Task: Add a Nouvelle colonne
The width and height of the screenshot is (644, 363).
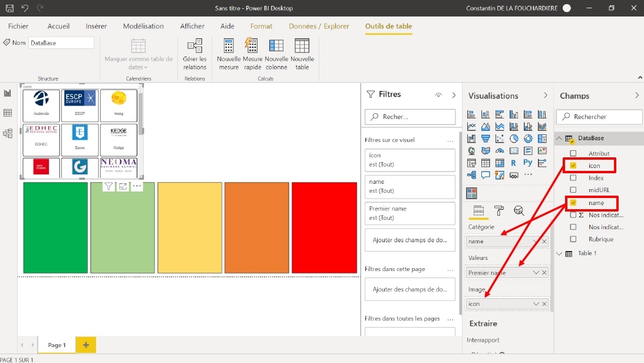Action: coord(276,54)
